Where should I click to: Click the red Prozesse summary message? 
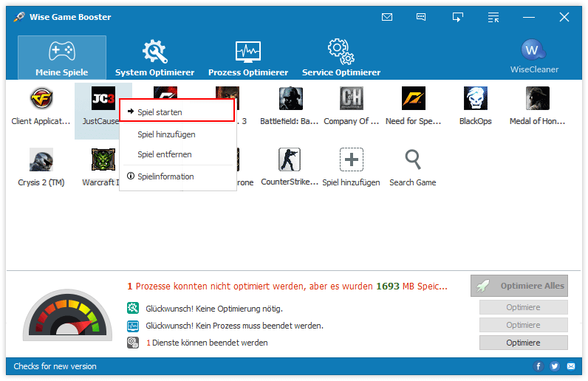coord(287,286)
